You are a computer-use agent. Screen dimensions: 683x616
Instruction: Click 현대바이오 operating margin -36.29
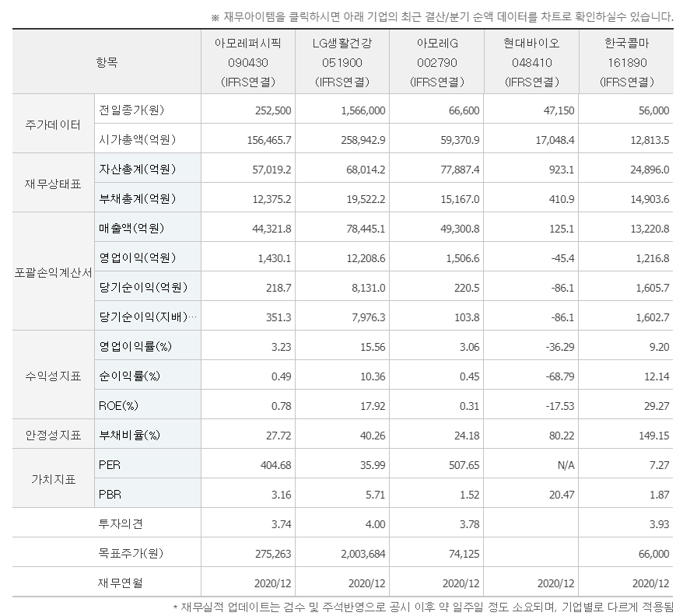tap(560, 347)
